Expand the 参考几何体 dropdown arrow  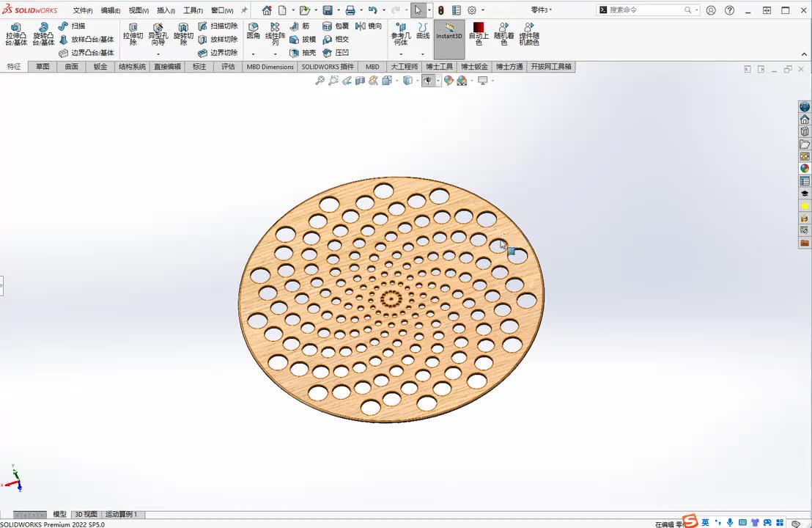[401, 54]
